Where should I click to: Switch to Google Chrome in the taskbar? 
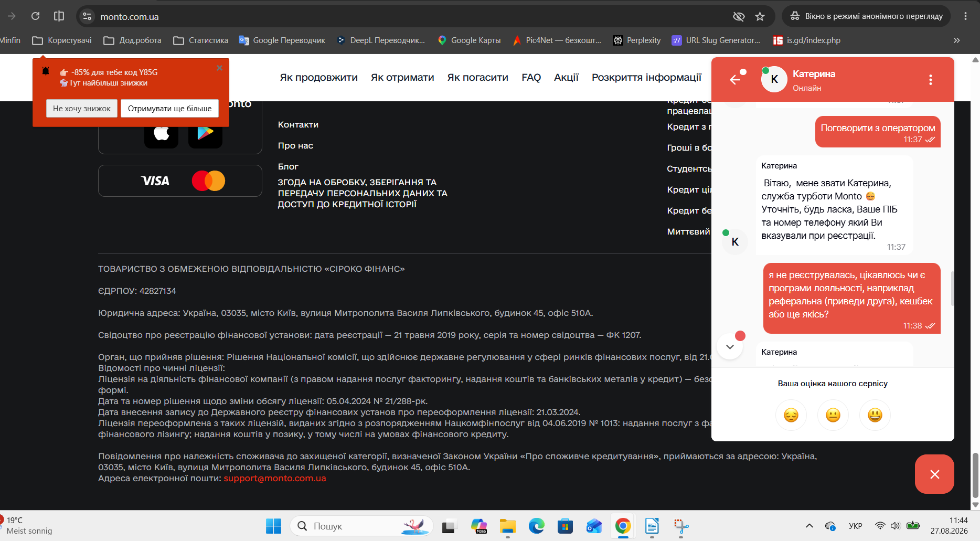click(623, 526)
